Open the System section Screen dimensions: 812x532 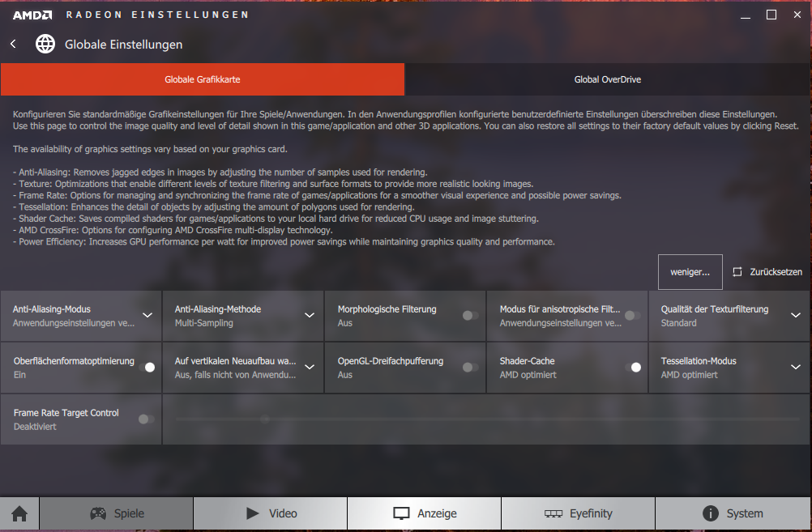click(733, 513)
